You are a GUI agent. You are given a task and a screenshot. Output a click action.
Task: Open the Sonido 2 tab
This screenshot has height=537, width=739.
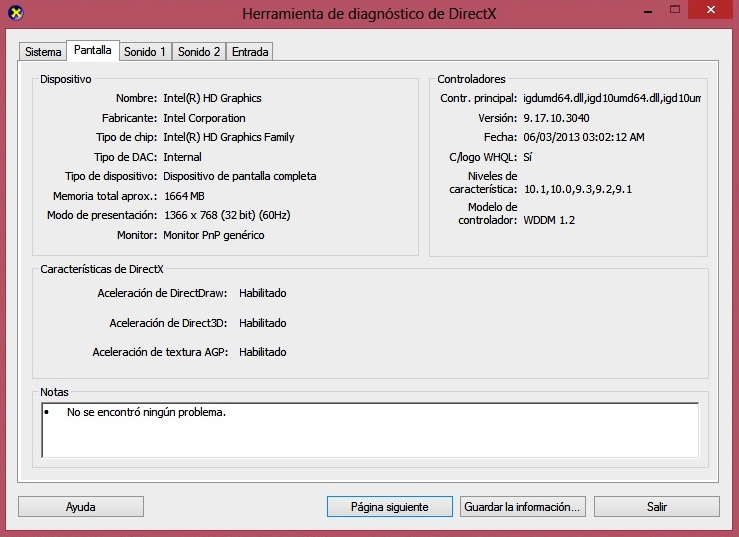(199, 52)
